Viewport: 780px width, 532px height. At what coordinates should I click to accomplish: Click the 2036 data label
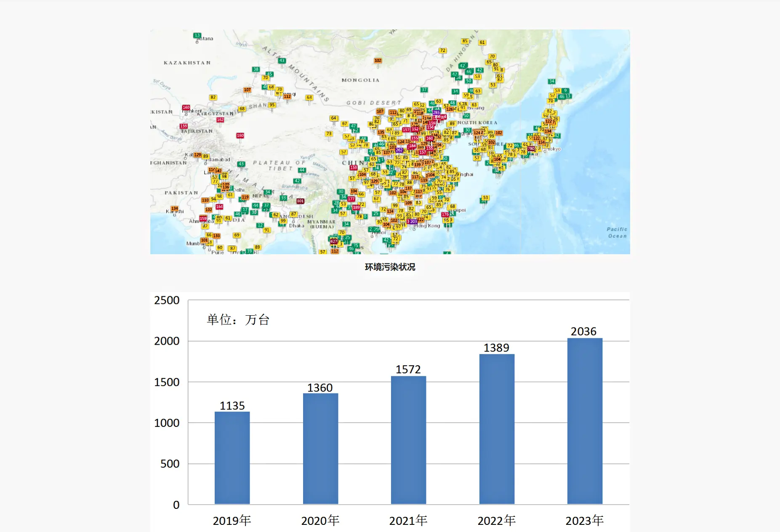(x=583, y=332)
